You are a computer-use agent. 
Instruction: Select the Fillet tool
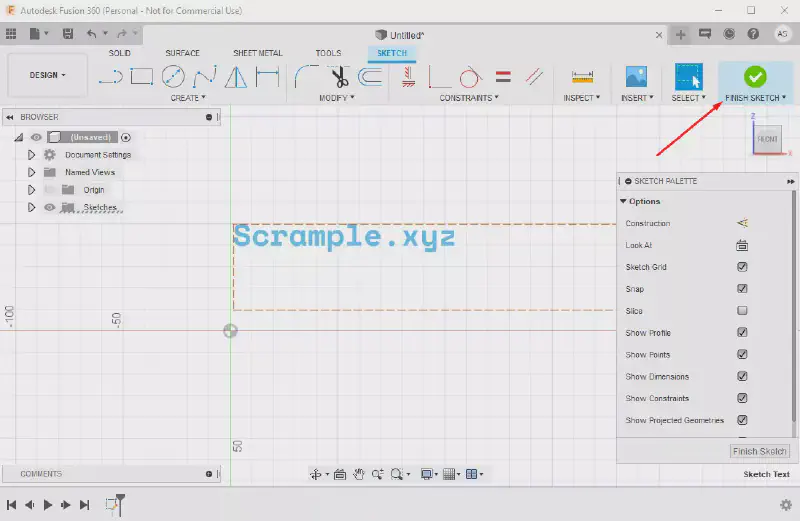click(307, 76)
